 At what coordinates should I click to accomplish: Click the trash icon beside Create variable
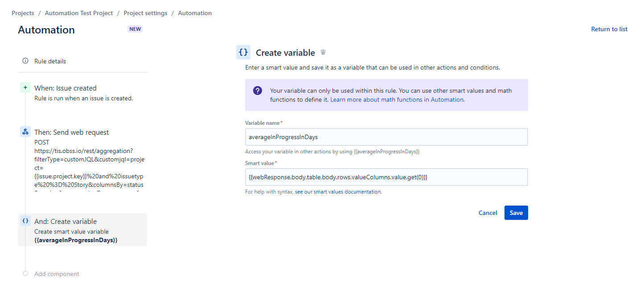[x=323, y=53]
